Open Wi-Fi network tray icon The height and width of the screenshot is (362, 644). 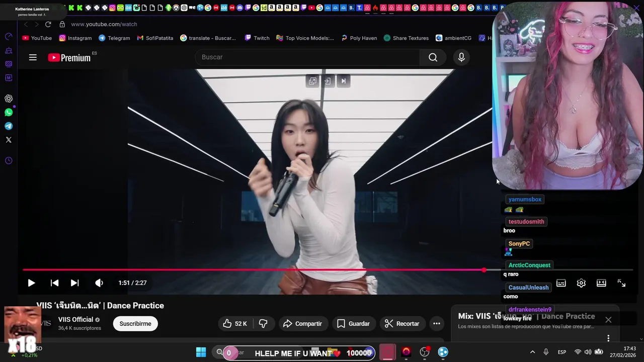pos(578,352)
